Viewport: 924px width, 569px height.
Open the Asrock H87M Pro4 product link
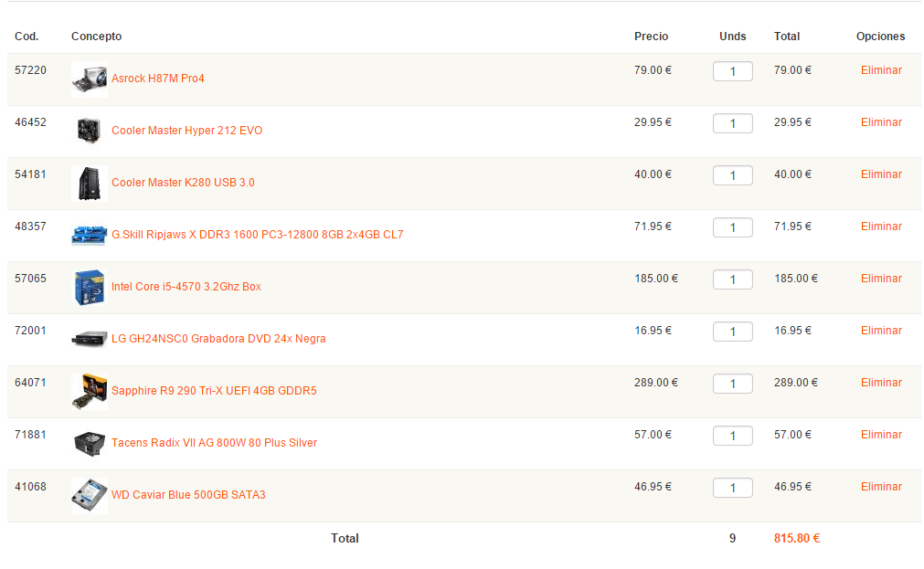click(158, 79)
